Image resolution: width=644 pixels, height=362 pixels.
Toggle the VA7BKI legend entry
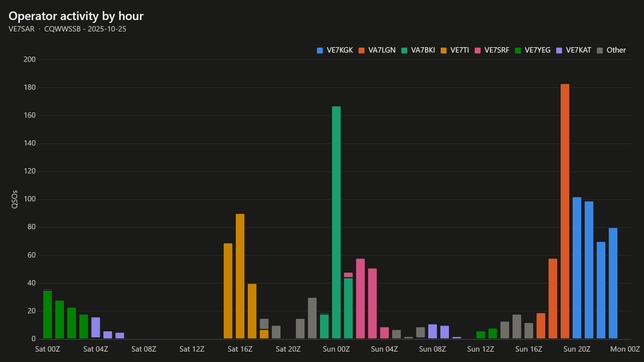(418, 50)
